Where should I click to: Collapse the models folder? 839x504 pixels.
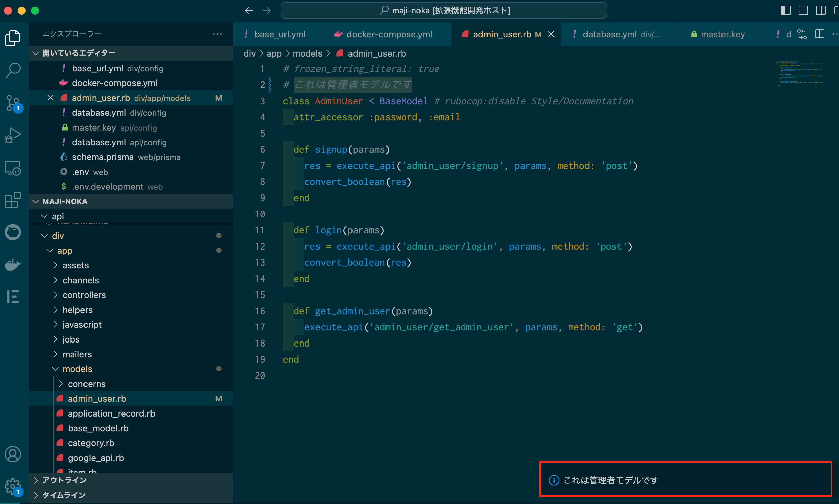(77, 369)
